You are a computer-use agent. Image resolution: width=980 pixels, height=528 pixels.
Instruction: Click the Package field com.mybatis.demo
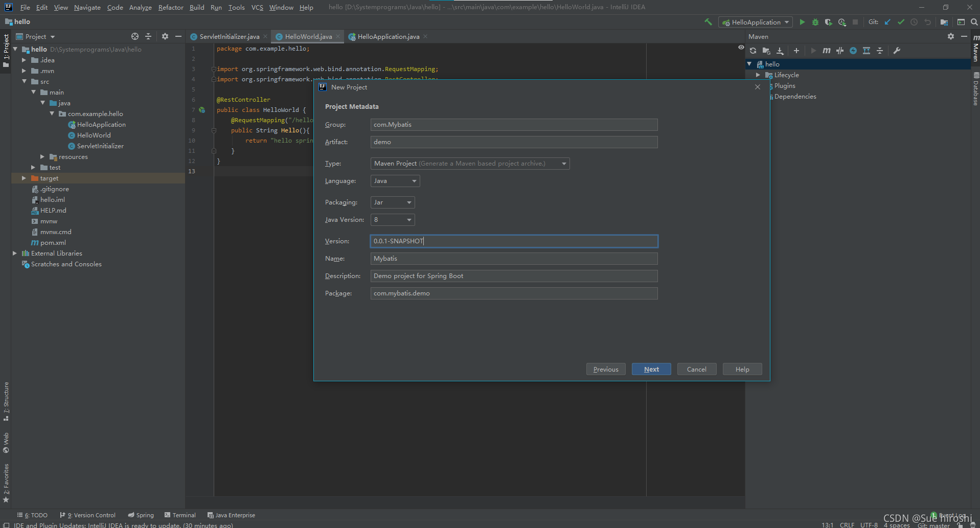point(514,293)
